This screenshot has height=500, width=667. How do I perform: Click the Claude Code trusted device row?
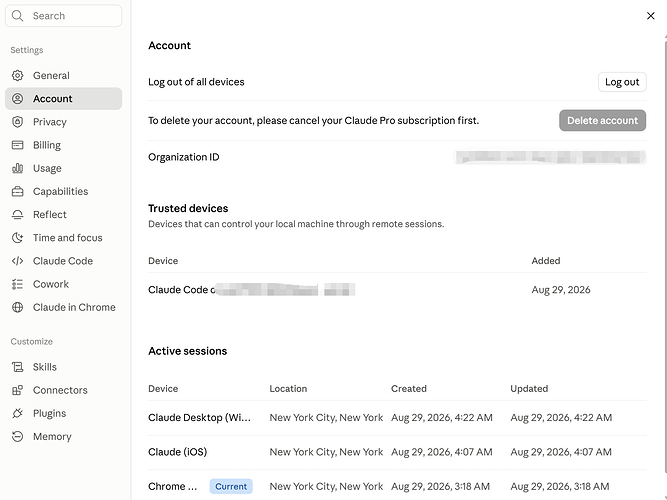397,290
